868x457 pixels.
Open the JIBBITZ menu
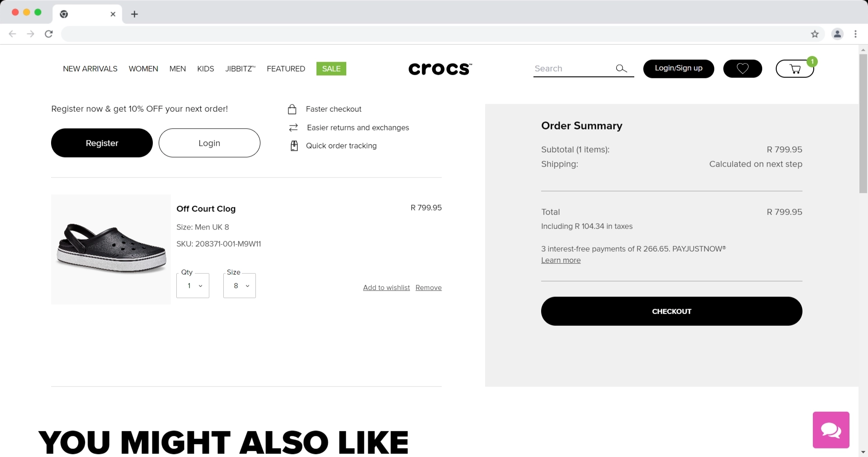(240, 69)
